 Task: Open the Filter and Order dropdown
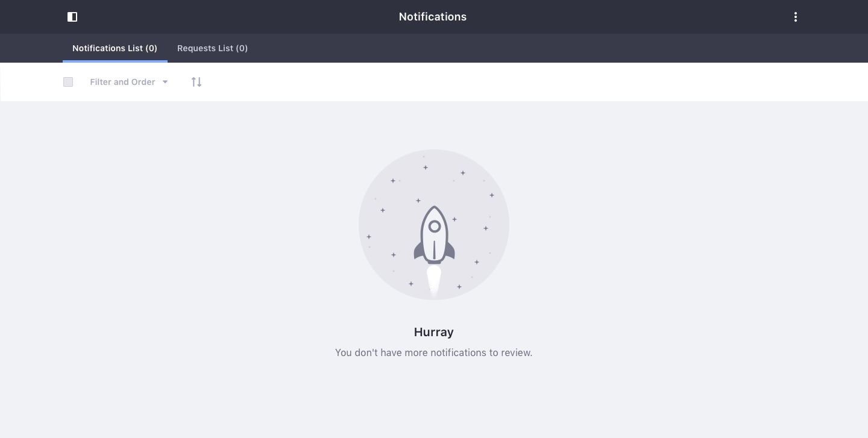(x=122, y=82)
